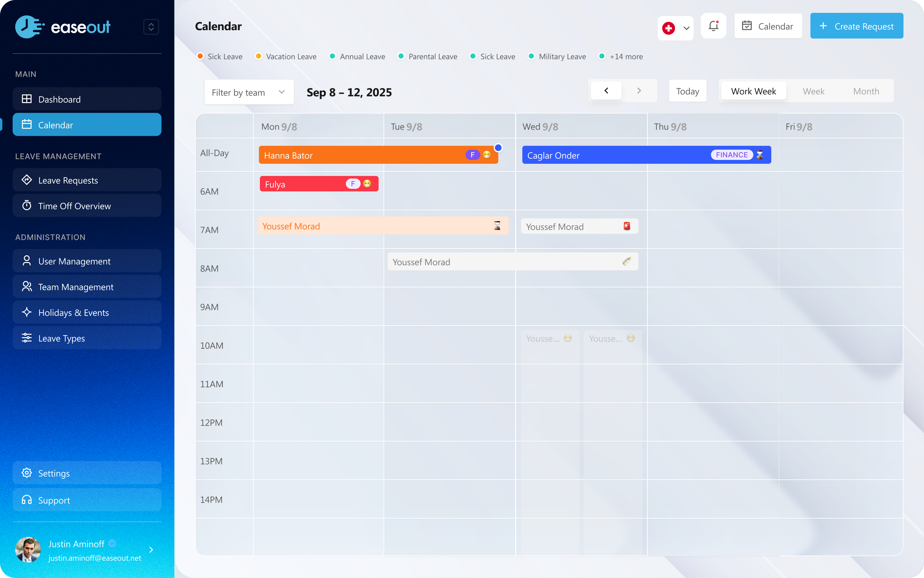This screenshot has width=924, height=578.
Task: Toggle the orange Sick Leave legend dot
Action: (200, 56)
